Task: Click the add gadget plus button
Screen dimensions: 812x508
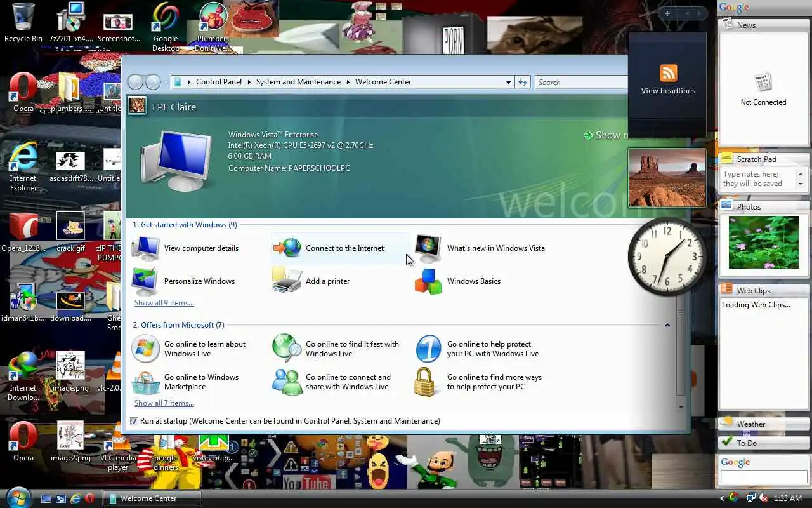Action: [x=667, y=13]
